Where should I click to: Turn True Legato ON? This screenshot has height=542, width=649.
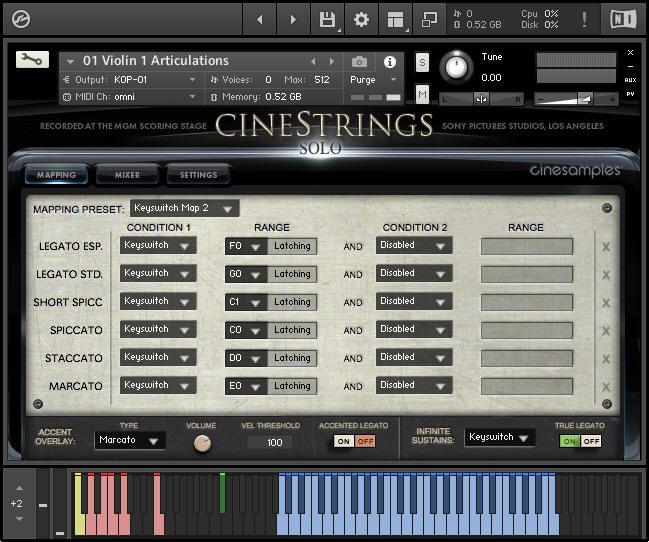pos(570,441)
